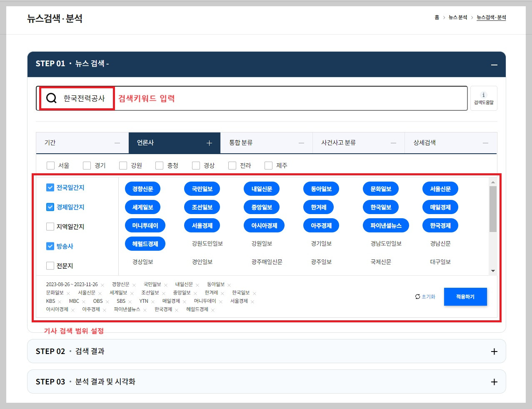The image size is (532, 409).
Task: Remove KBS tag with its x icon
Action: point(60,302)
